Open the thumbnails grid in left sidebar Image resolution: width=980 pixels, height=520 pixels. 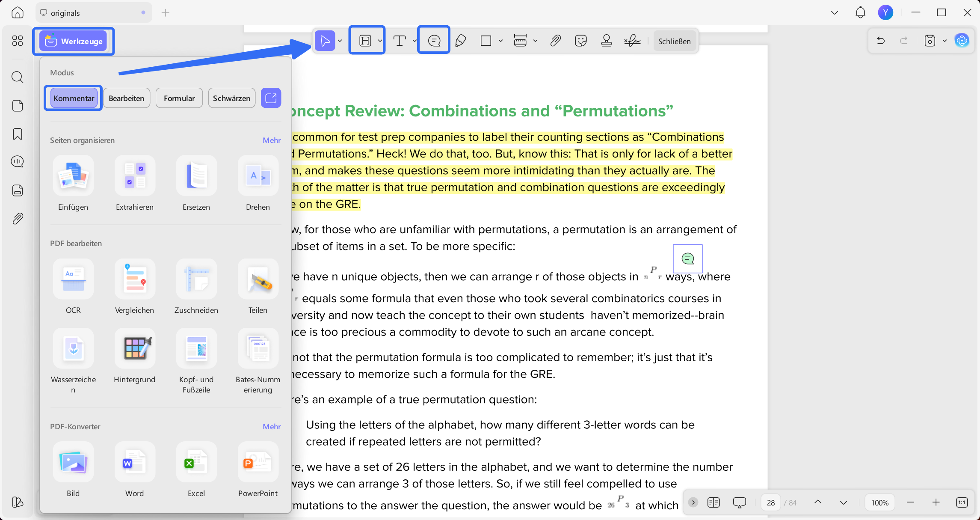tap(18, 41)
